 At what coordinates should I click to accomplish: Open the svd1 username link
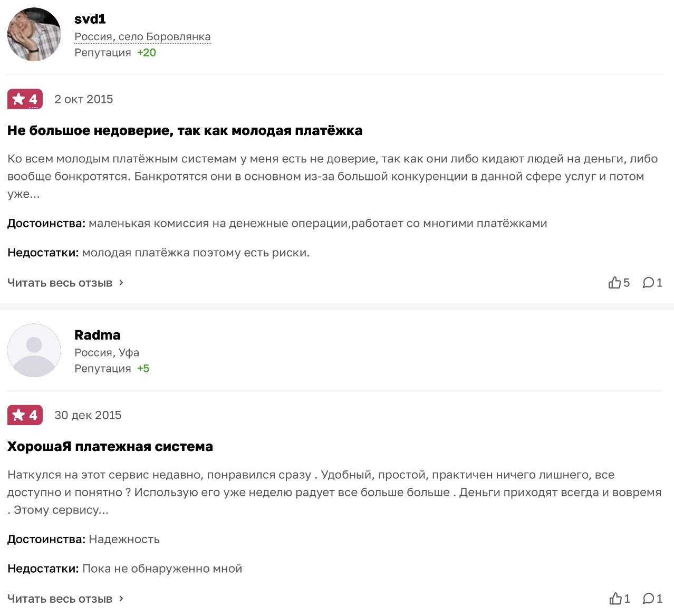point(90,19)
